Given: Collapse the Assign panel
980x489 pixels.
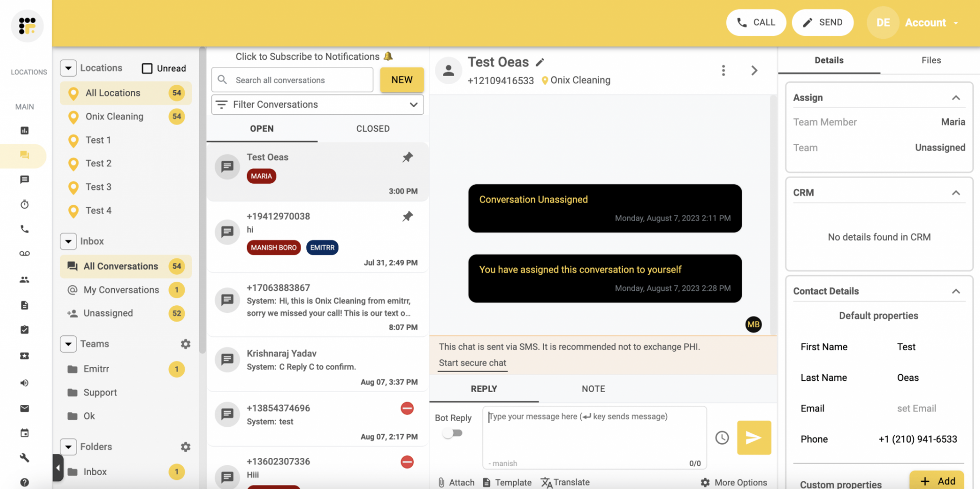Looking at the screenshot, I should click(956, 97).
